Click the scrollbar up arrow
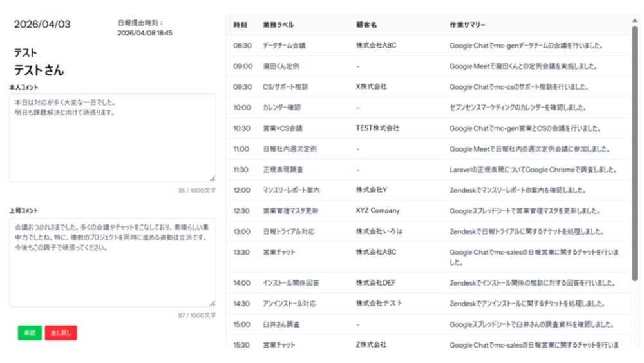 [x=635, y=20]
